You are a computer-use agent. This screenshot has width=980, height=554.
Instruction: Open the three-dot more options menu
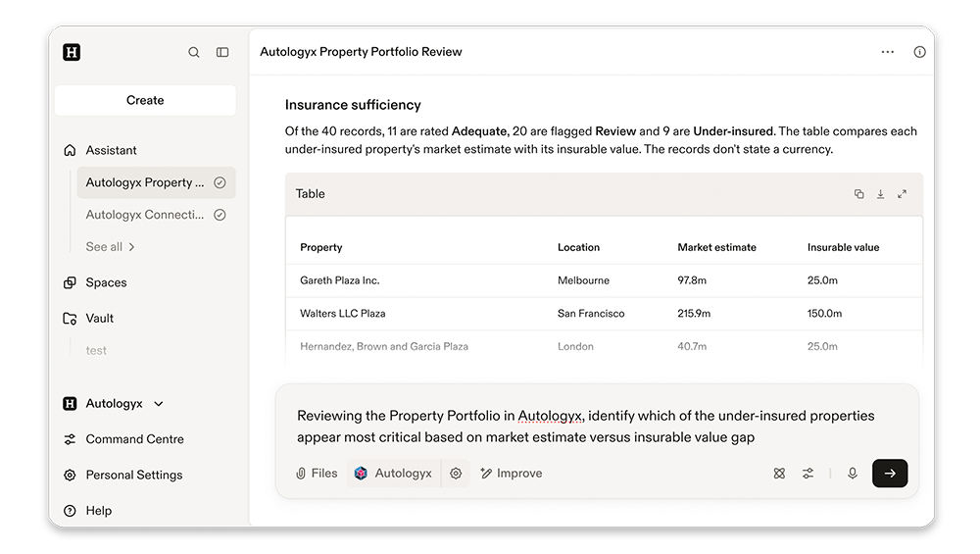click(x=888, y=52)
